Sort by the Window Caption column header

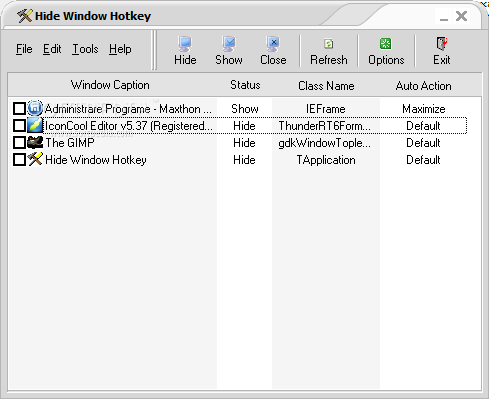coord(110,85)
